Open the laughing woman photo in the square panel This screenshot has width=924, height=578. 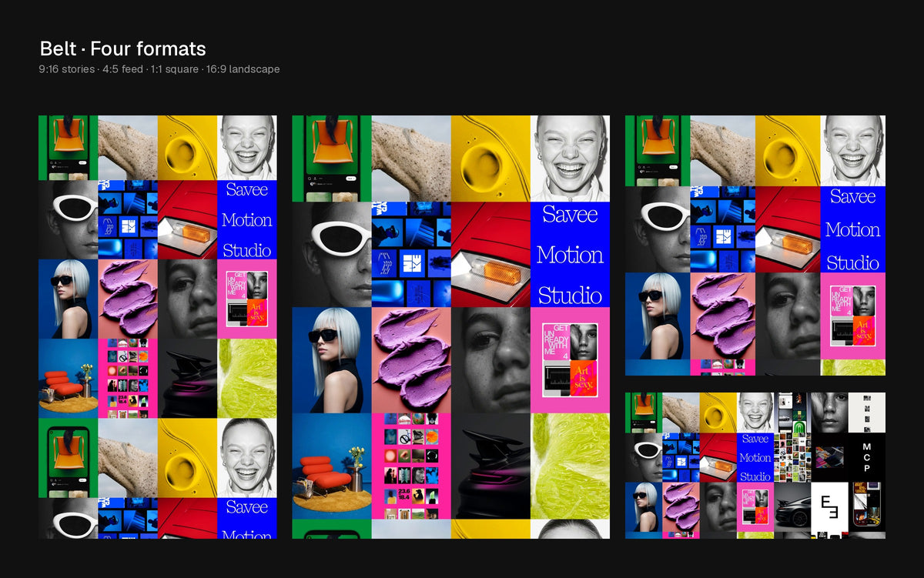click(x=853, y=151)
